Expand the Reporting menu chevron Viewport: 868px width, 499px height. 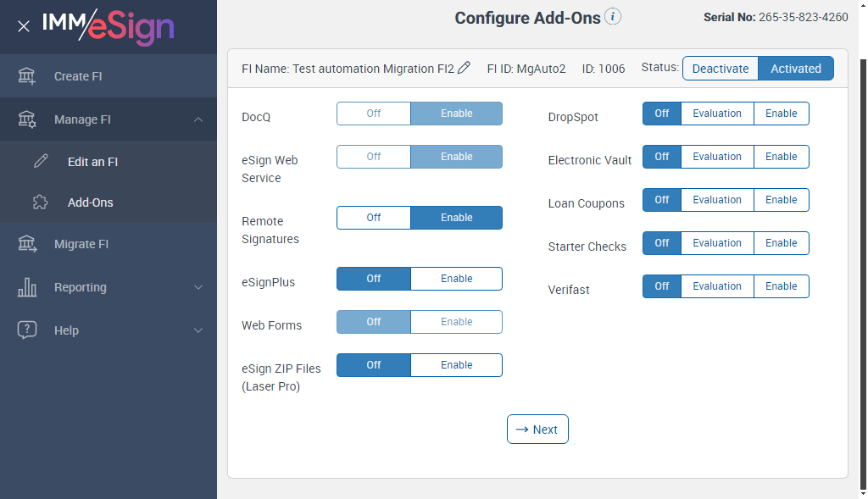coord(198,287)
